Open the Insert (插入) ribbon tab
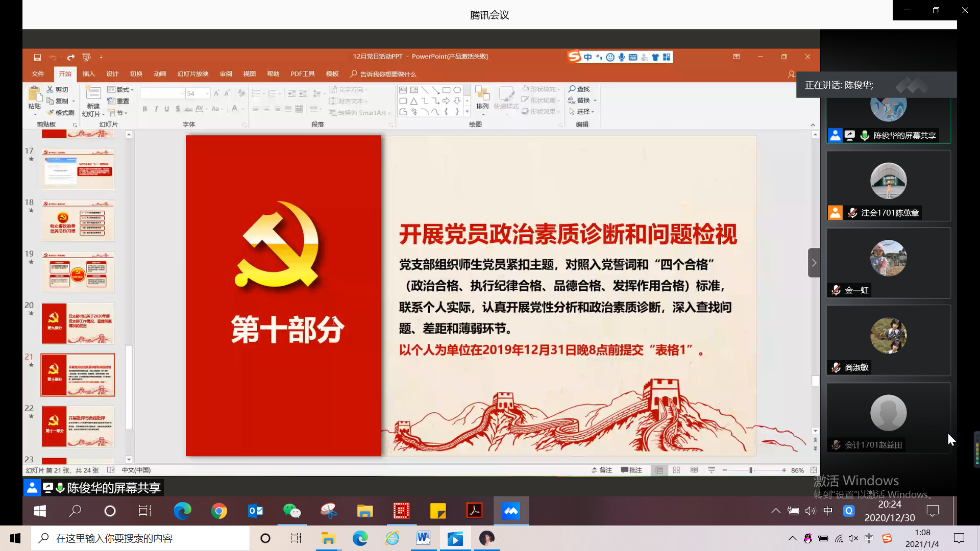 (89, 74)
